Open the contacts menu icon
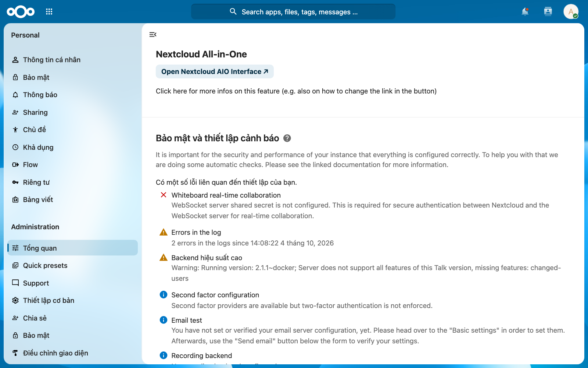 point(548,12)
